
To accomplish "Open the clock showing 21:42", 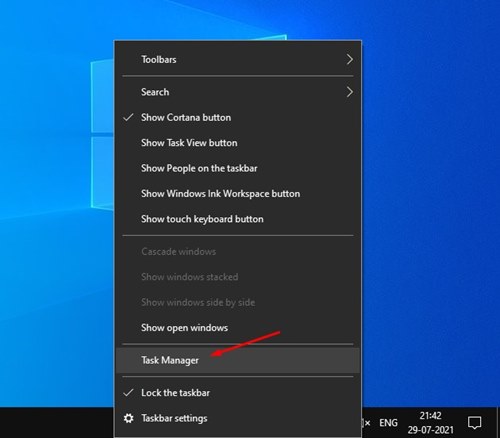I will (x=430, y=416).
